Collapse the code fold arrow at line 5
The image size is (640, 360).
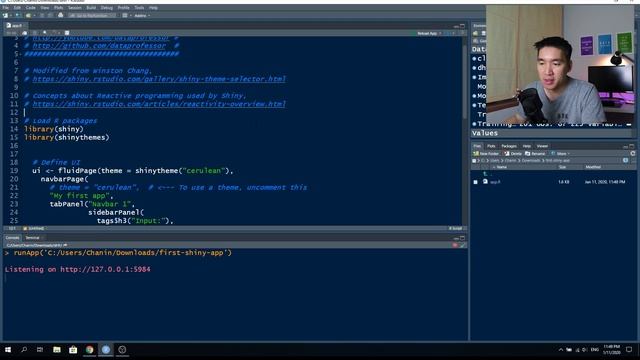tap(20, 54)
